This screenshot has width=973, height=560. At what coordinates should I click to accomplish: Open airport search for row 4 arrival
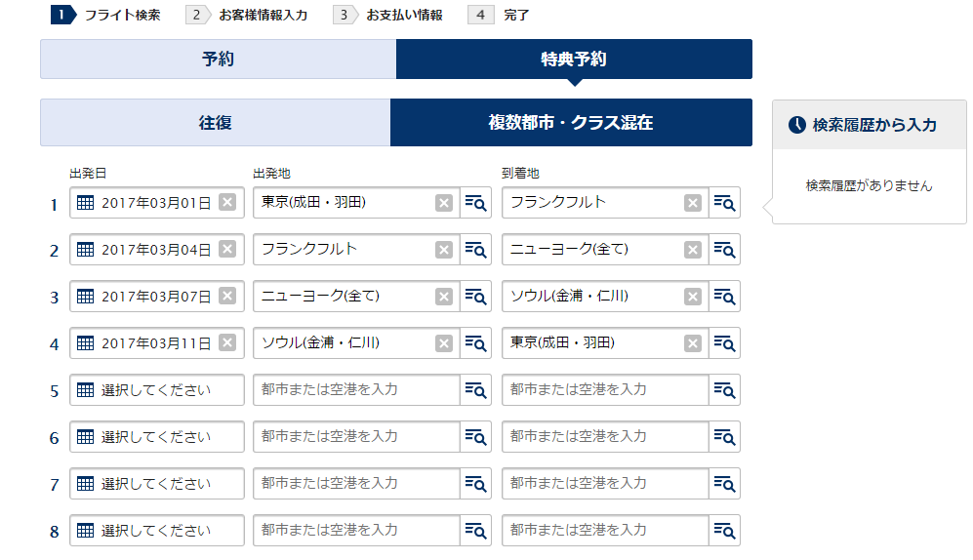click(724, 343)
